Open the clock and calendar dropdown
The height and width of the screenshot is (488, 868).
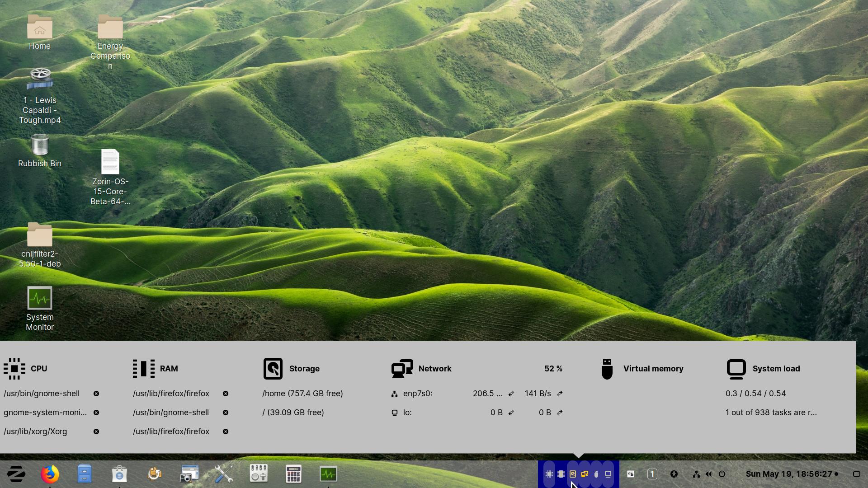coord(788,474)
